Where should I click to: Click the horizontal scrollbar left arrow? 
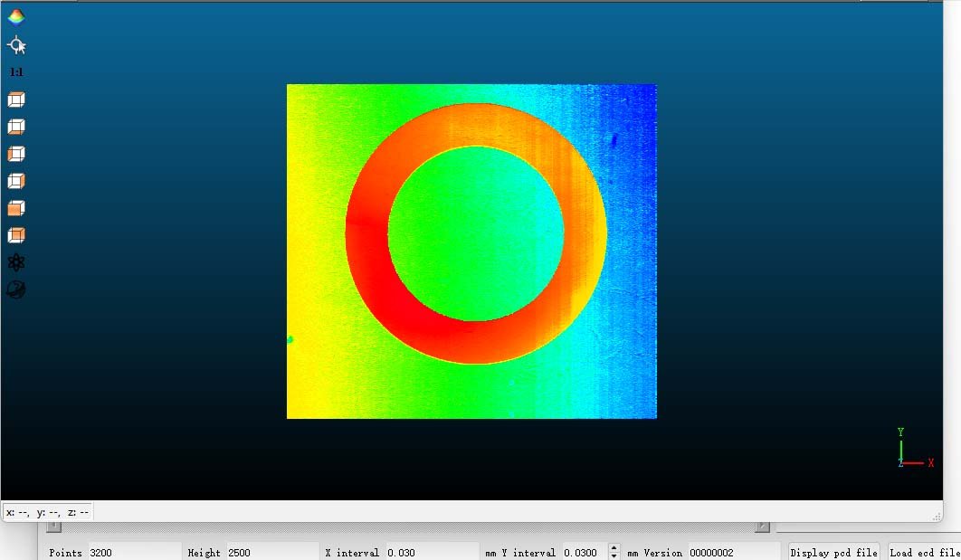tap(54, 527)
